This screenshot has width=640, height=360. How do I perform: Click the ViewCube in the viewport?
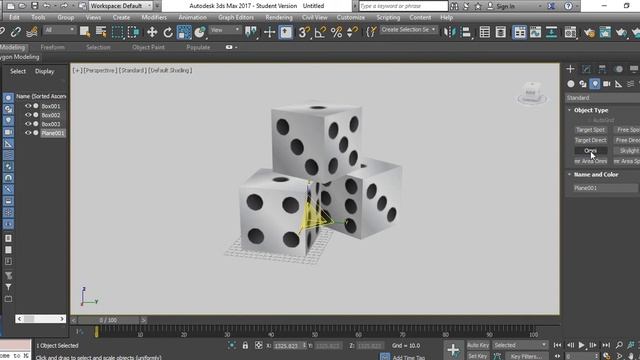pos(532,93)
